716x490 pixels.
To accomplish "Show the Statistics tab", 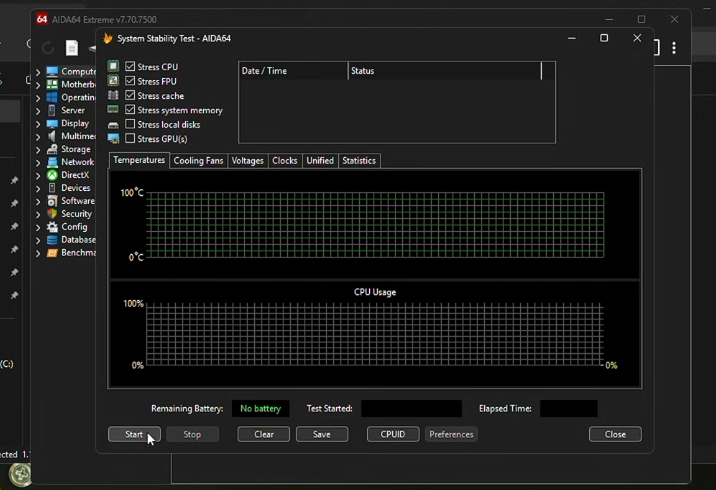I will 359,161.
